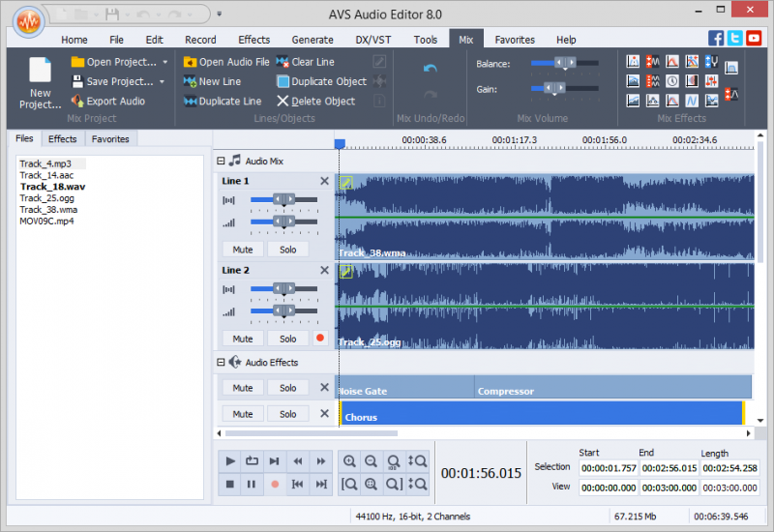Image resolution: width=774 pixels, height=532 pixels.
Task: Click the Mix Undo arrow
Action: tap(430, 69)
